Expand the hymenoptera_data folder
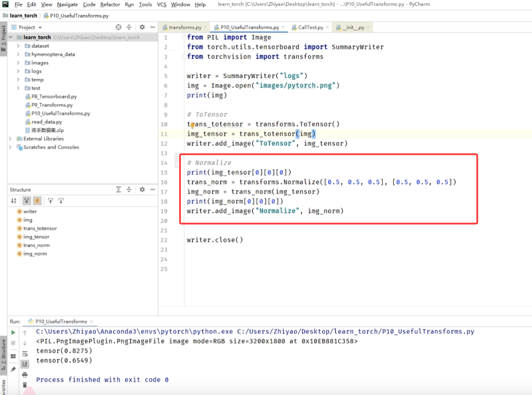Screen dimensions: 532x395 point(18,54)
